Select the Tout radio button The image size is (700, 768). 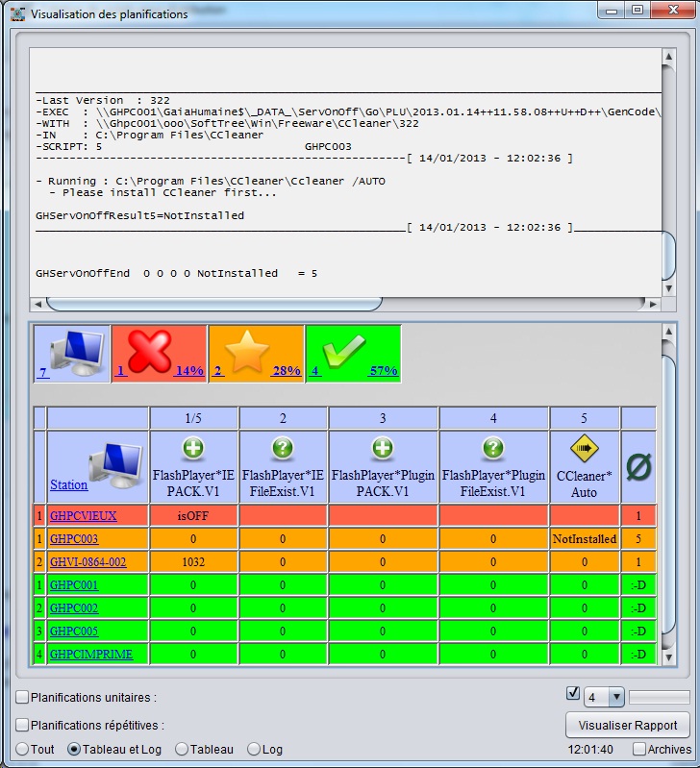22,749
